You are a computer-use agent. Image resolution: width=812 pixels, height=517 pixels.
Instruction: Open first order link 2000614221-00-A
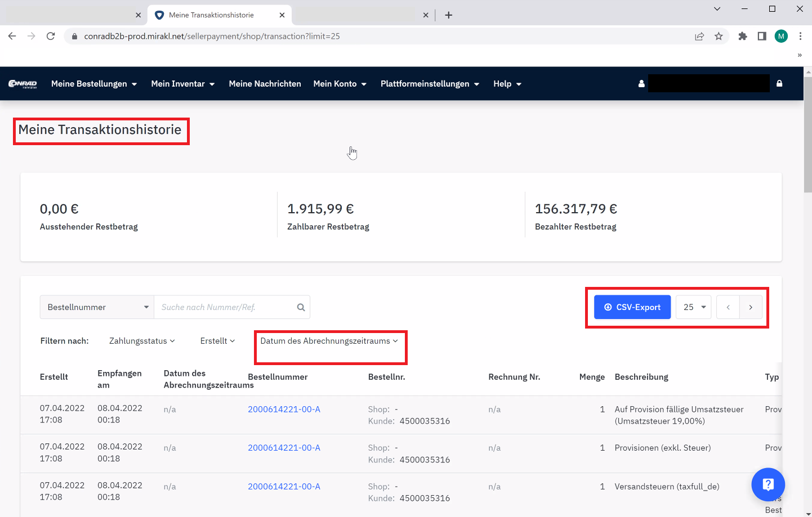284,410
